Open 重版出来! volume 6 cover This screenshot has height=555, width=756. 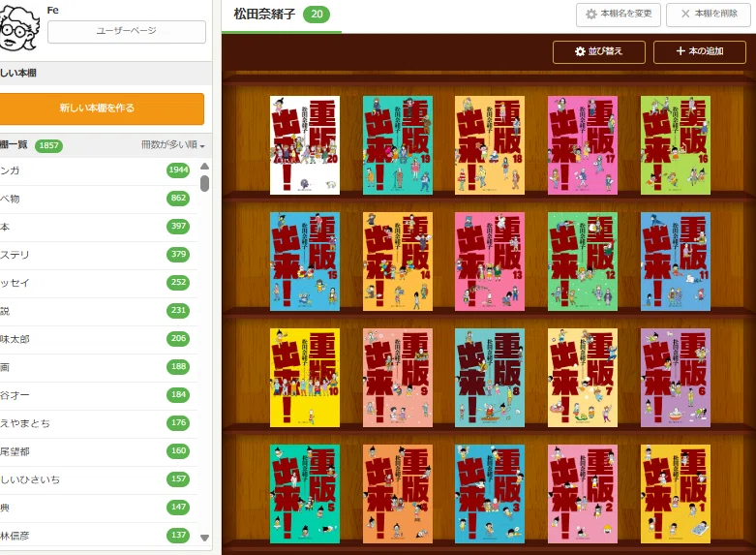click(x=676, y=378)
